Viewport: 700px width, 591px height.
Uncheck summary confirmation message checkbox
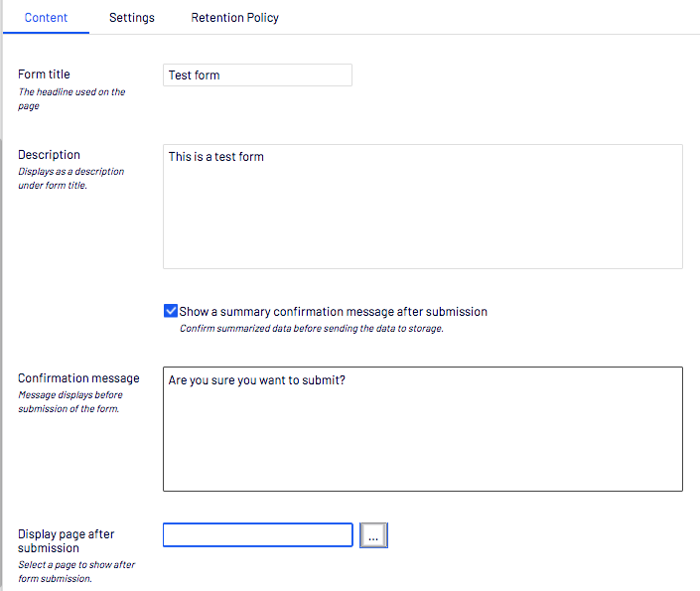tap(171, 311)
